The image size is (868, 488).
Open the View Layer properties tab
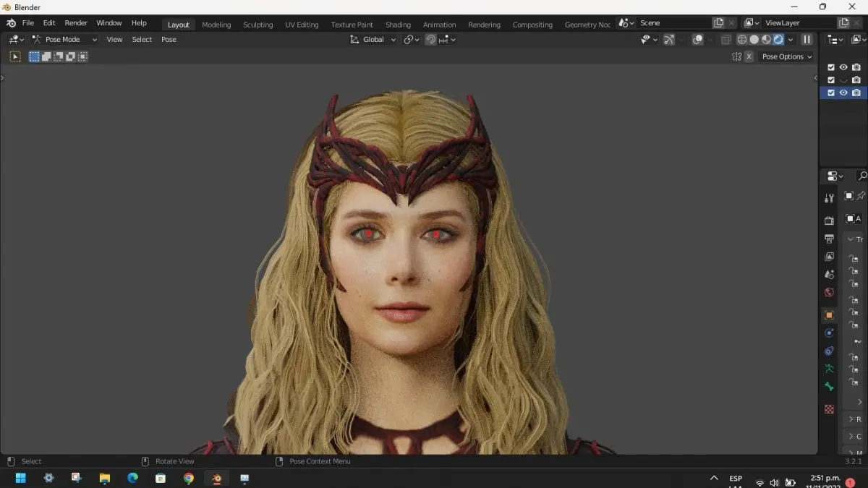[x=830, y=257]
